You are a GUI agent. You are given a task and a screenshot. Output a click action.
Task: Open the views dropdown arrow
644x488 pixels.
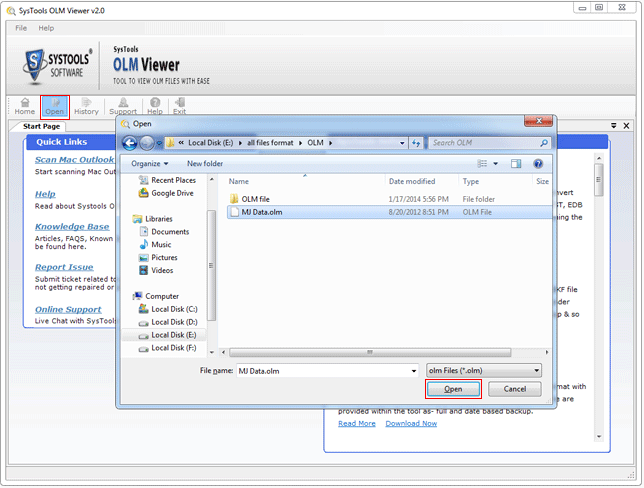(496, 164)
